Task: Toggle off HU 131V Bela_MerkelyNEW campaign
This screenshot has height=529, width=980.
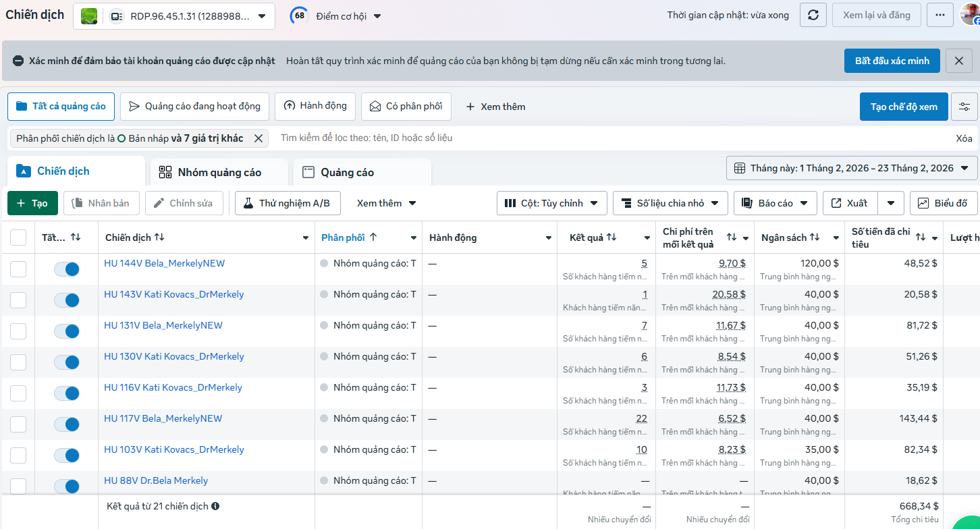Action: point(67,331)
